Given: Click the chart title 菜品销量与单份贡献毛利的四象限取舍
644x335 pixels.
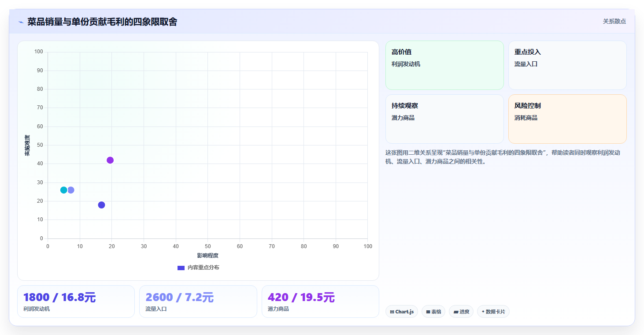Looking at the screenshot, I should (102, 22).
